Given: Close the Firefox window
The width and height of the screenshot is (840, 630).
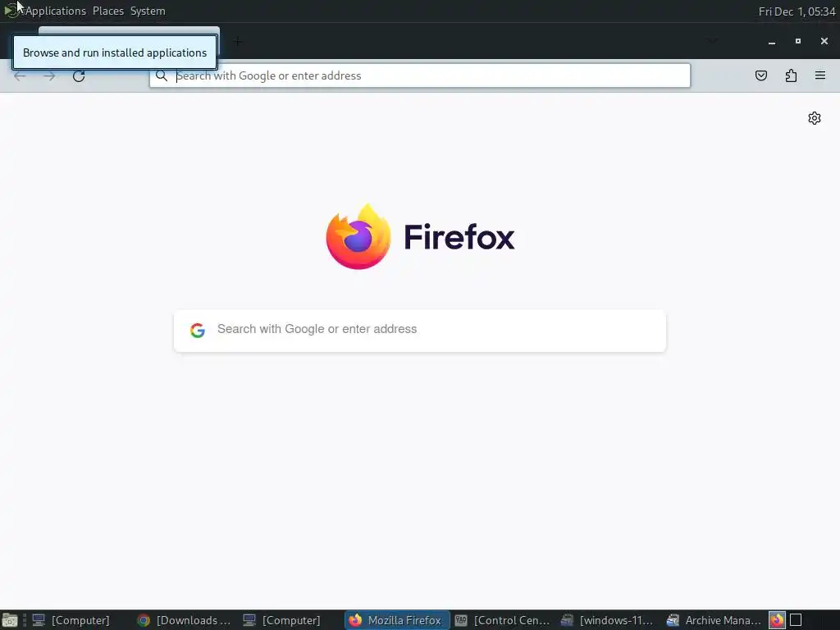Looking at the screenshot, I should pyautogui.click(x=824, y=41).
